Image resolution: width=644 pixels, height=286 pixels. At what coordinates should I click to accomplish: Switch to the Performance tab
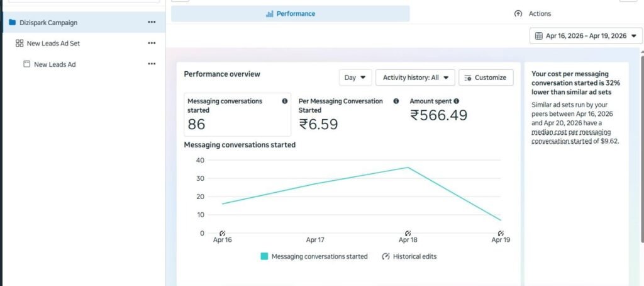click(x=291, y=14)
